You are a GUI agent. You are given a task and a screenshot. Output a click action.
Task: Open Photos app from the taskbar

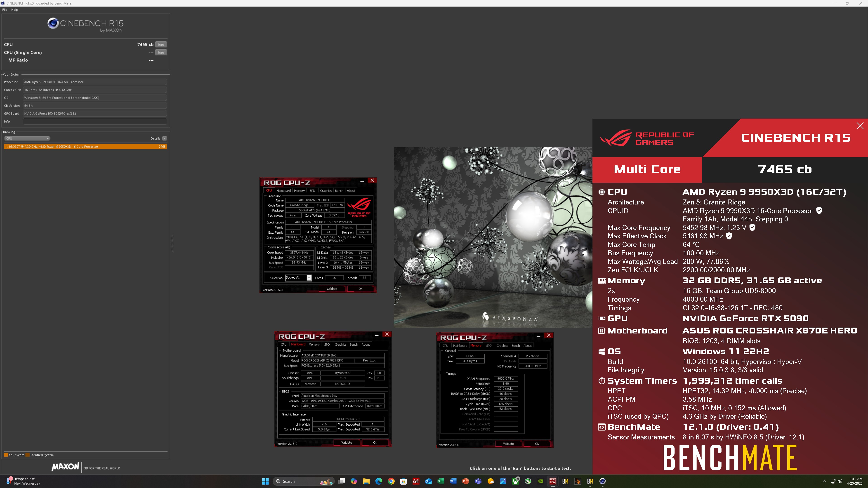coord(503,481)
